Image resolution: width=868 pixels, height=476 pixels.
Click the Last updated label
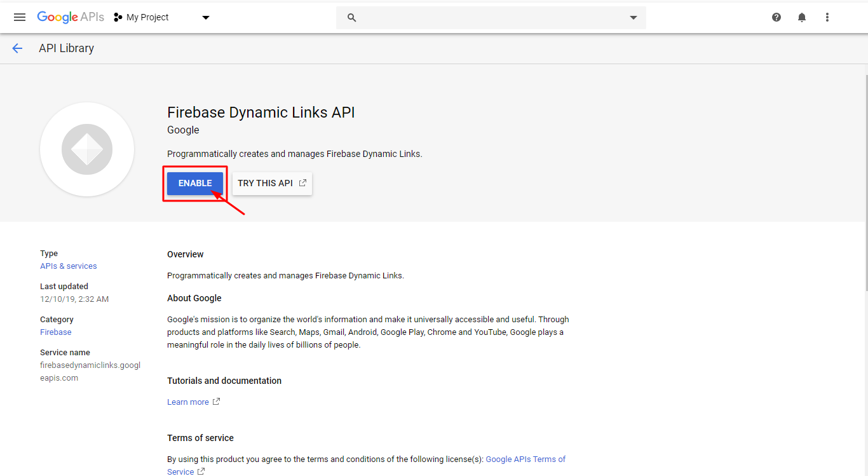(x=64, y=287)
